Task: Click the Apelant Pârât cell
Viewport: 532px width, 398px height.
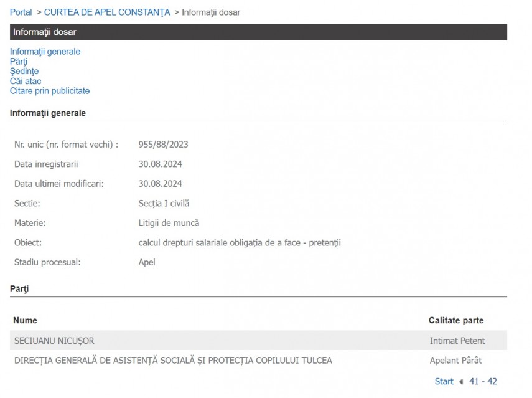Action: 455,360
